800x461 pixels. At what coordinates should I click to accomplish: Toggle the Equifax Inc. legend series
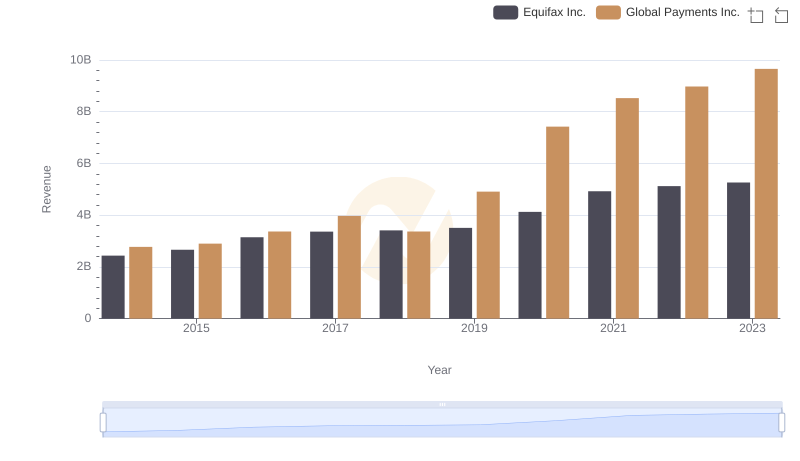coord(539,12)
